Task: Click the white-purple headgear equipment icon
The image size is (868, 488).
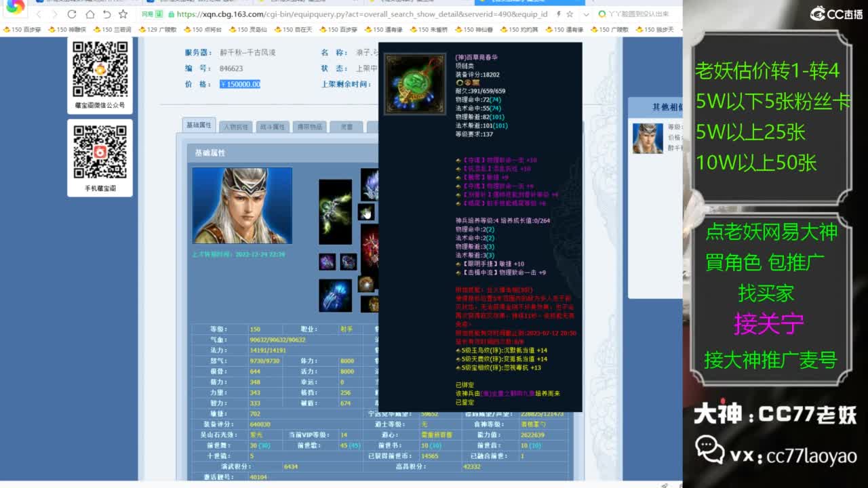Action: click(370, 184)
